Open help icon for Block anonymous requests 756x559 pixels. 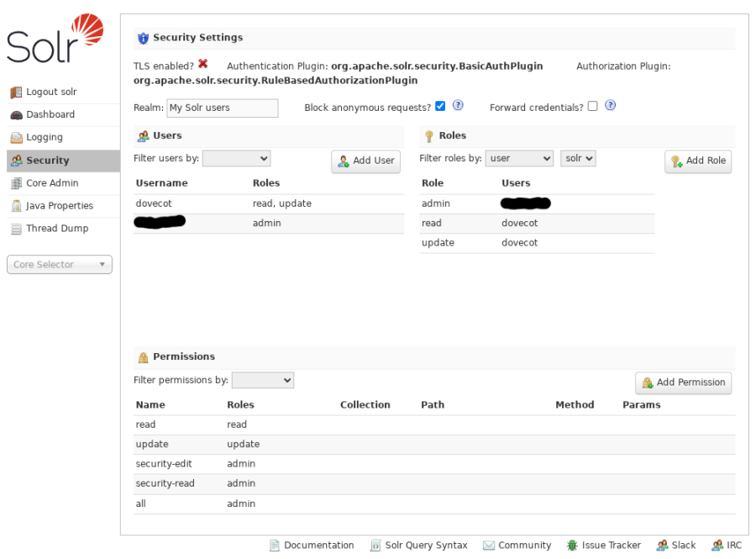tap(458, 105)
